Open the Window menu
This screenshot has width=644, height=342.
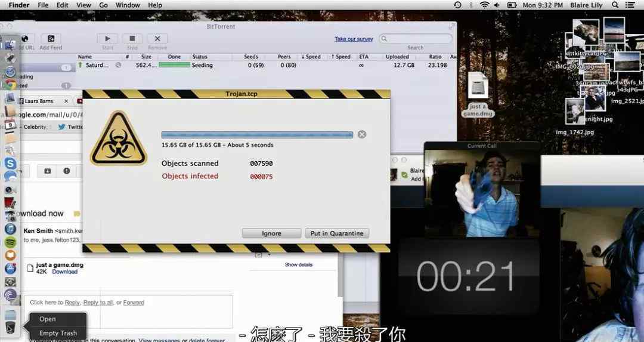click(128, 5)
